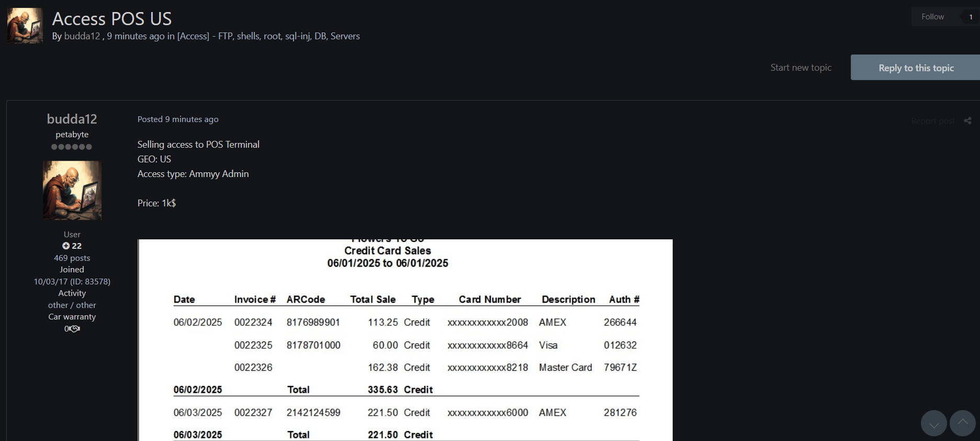Click the share icon beside Report post
This screenshot has height=441, width=980.
pyautogui.click(x=967, y=121)
